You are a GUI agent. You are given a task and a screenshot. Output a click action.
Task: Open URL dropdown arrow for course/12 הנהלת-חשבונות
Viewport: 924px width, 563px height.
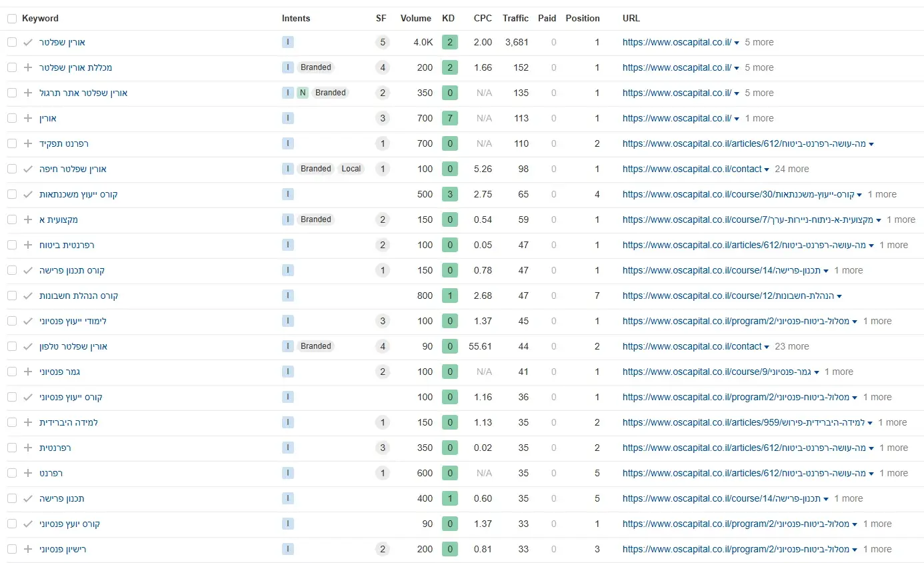point(839,296)
